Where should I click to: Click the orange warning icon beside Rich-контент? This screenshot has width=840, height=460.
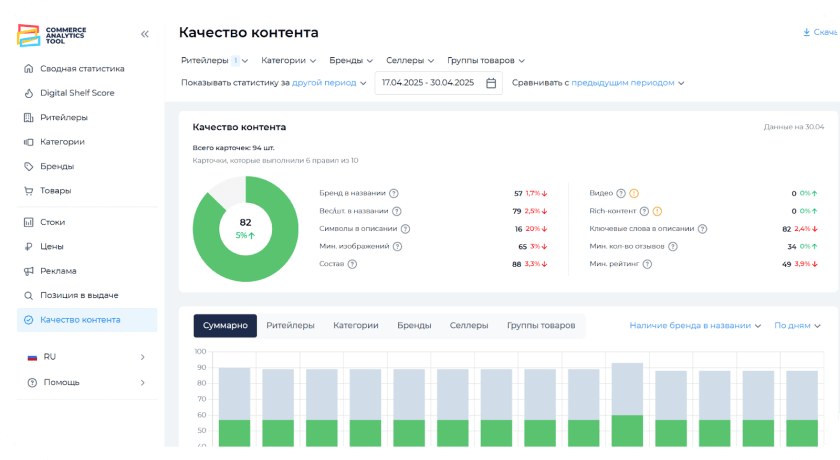pyautogui.click(x=657, y=211)
